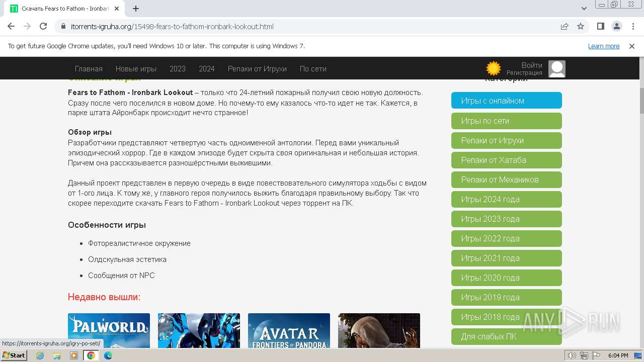View site information padlock icon

(x=63, y=26)
